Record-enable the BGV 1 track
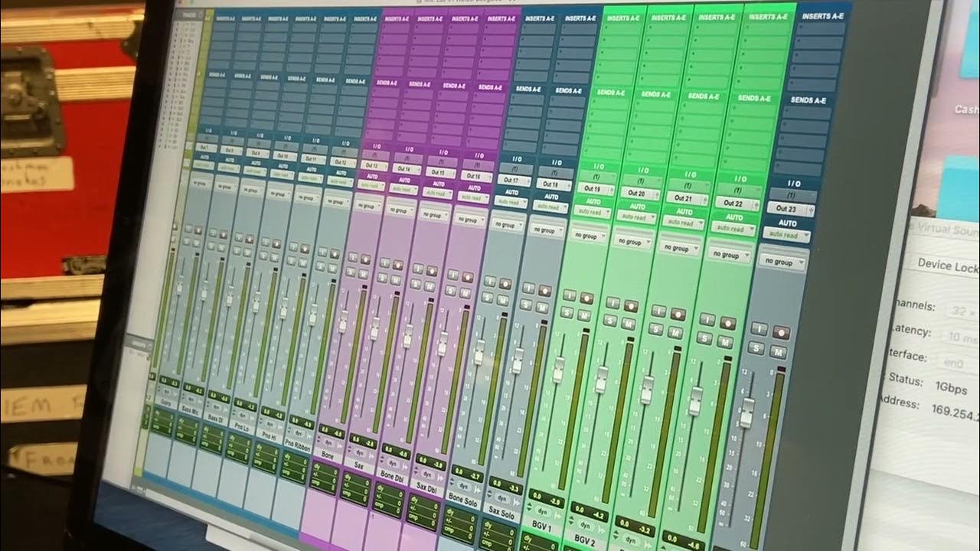Viewport: 980px width, 551px height. click(586, 298)
